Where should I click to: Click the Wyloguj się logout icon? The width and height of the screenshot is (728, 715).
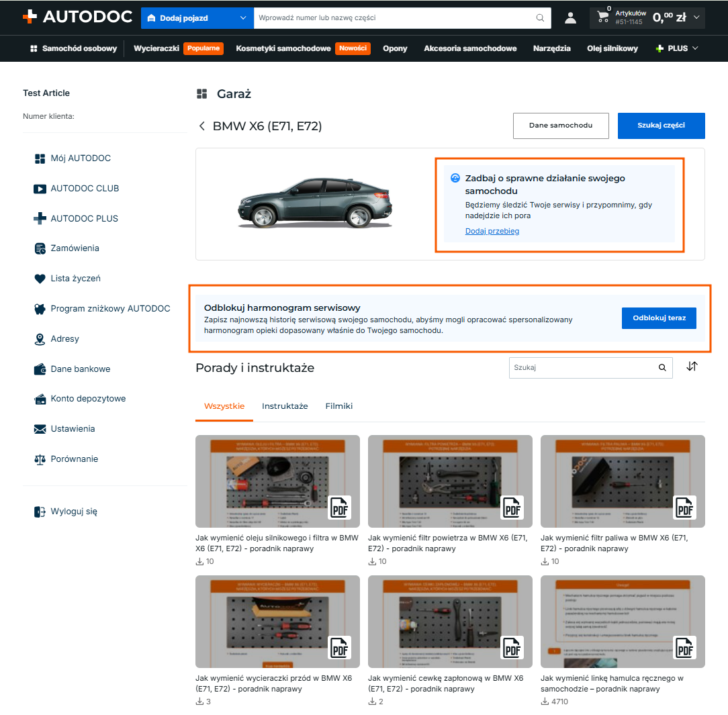point(40,512)
